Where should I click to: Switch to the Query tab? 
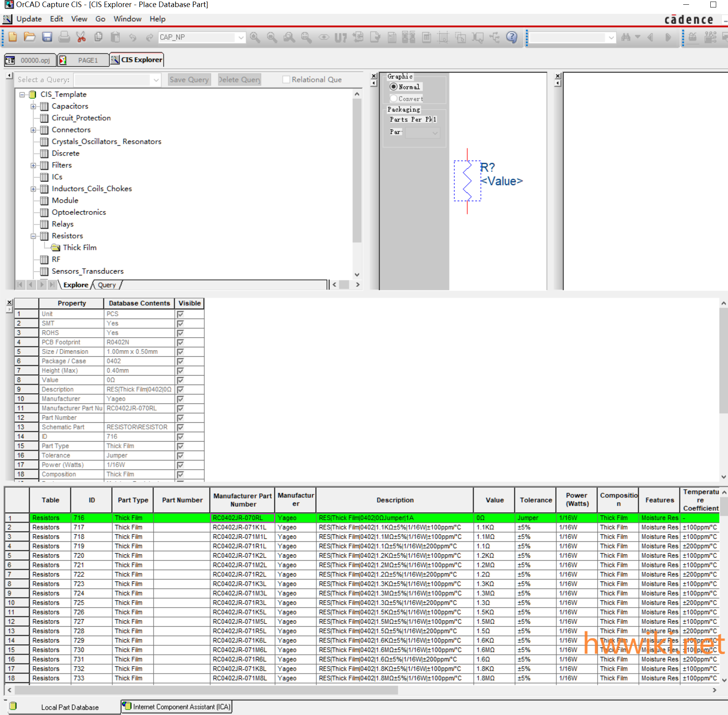pyautogui.click(x=107, y=285)
